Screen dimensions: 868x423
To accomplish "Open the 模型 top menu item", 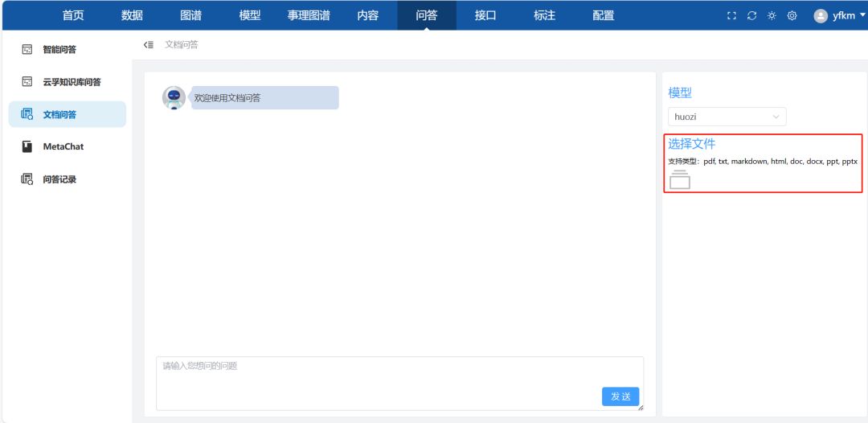I will 250,15.
